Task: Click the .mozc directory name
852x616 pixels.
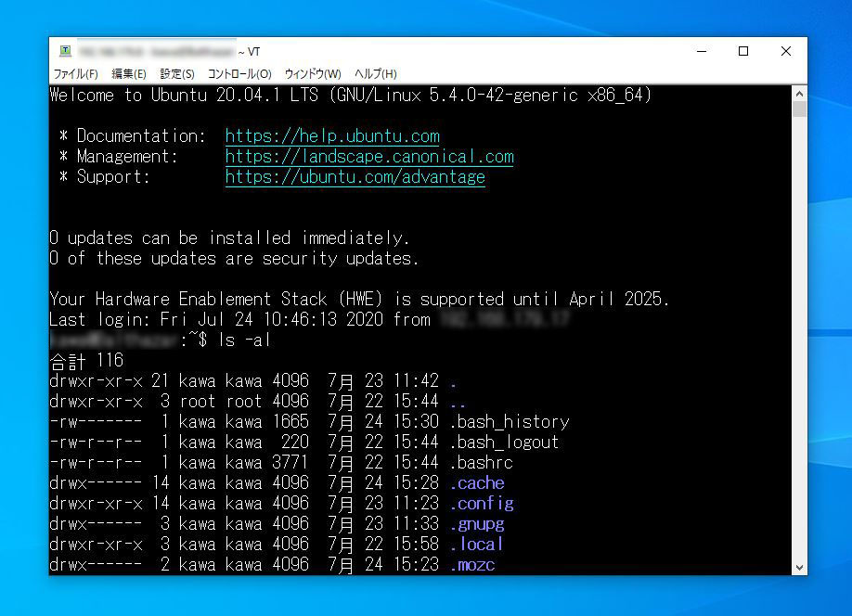Action: pyautogui.click(x=472, y=565)
